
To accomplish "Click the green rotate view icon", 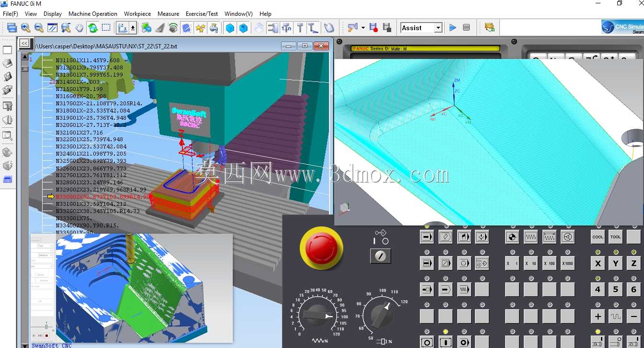I will pyautogui.click(x=92, y=28).
